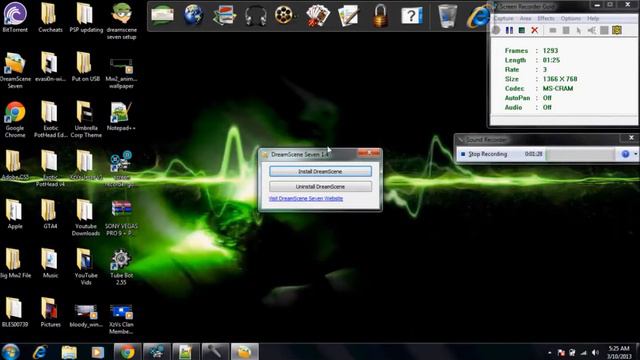The image size is (640, 360).
Task: Open the stacked photos icon in the top dock
Action: coord(224,16)
